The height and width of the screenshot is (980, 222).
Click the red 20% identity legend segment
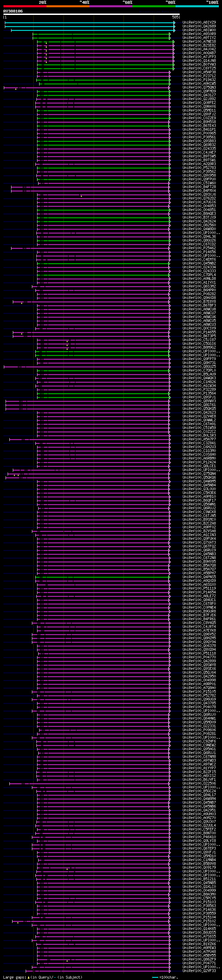[x=25, y=6]
